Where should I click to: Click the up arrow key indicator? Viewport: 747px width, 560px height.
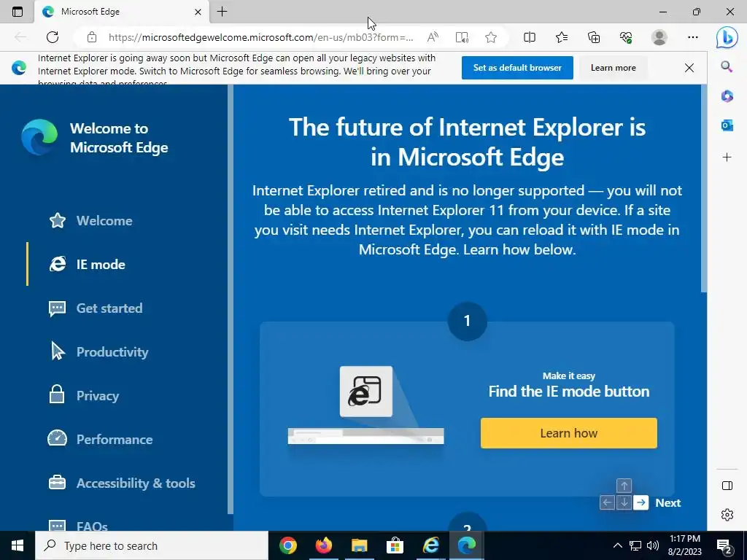tap(624, 486)
